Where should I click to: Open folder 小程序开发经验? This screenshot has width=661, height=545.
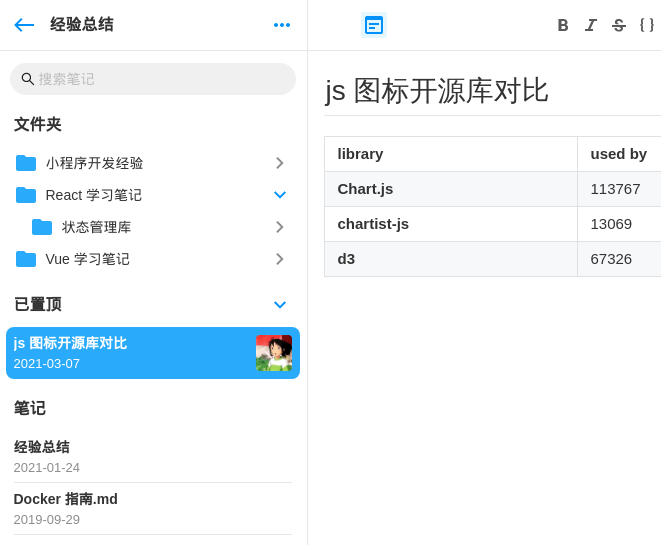[153, 163]
